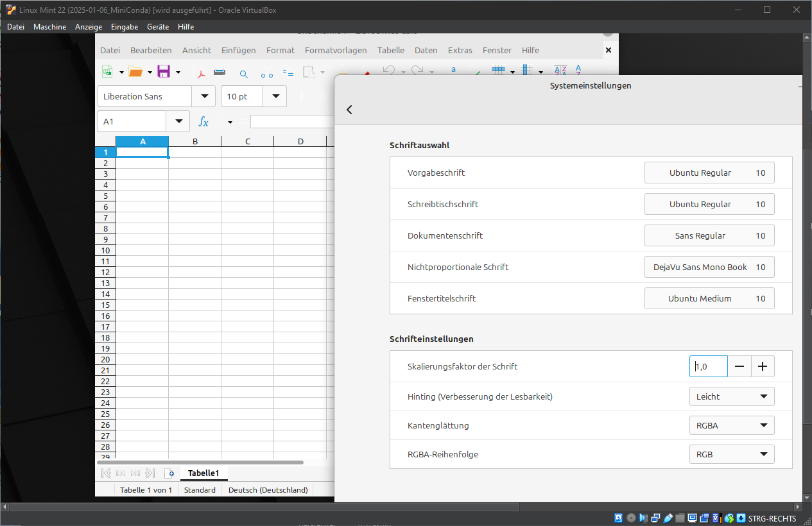
Task: Select row 10 header in Calc
Action: click(x=105, y=250)
